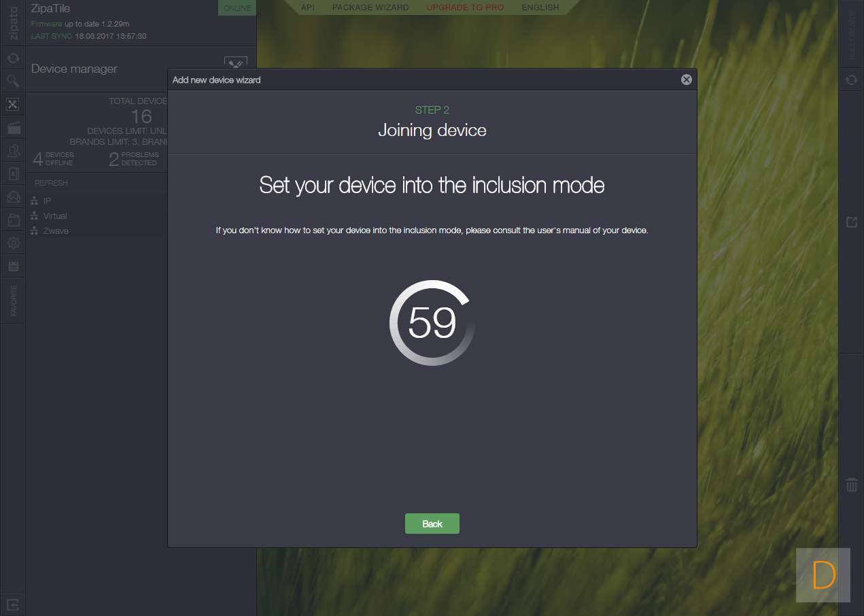Viewport: 864px width, 616px height.
Task: Open the API menu item
Action: 307,7
